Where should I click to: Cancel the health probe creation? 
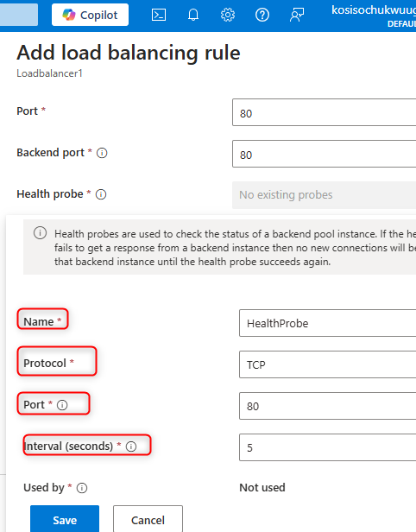[148, 519]
